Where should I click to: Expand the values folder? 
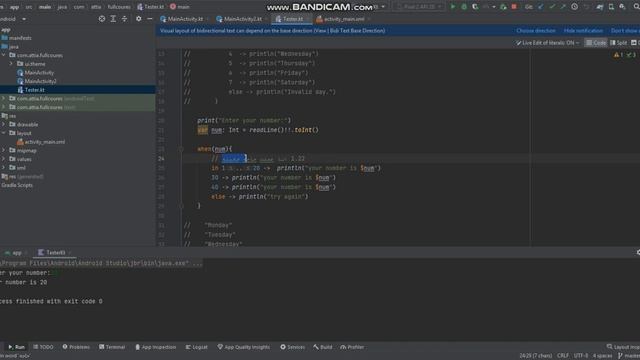tap(4, 159)
